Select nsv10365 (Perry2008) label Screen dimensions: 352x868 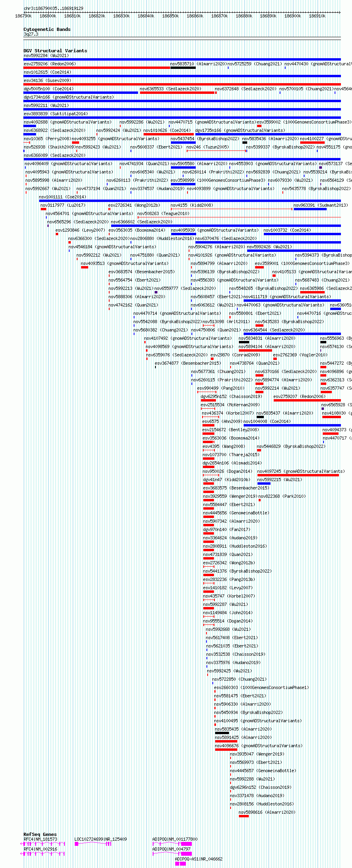point(47,139)
